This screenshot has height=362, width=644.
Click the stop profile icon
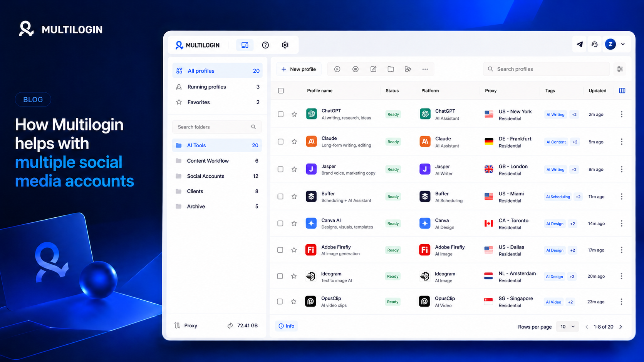(x=356, y=69)
